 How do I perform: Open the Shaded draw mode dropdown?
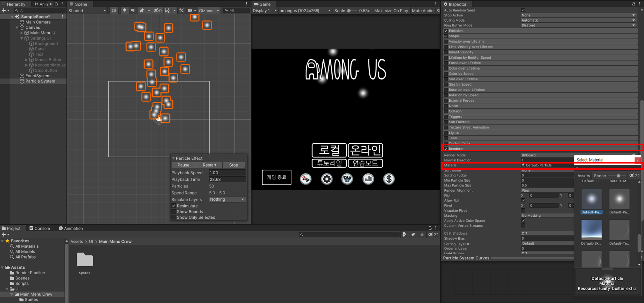87,10
